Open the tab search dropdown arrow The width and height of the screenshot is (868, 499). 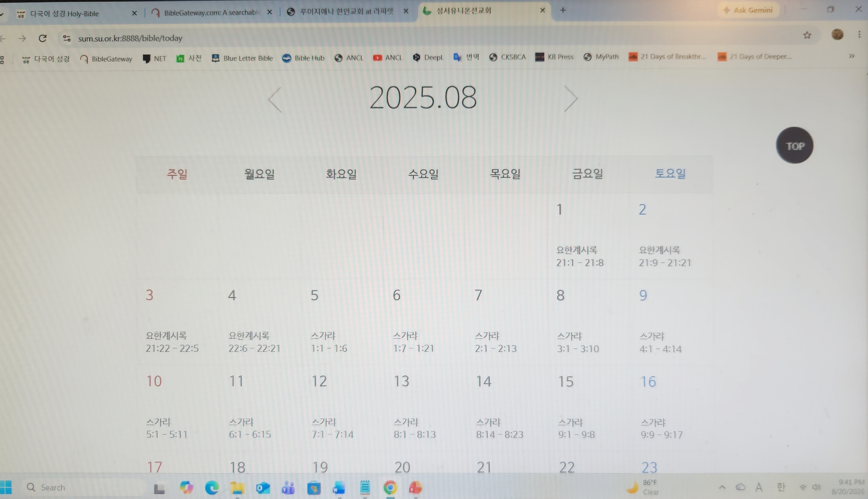click(x=2, y=14)
